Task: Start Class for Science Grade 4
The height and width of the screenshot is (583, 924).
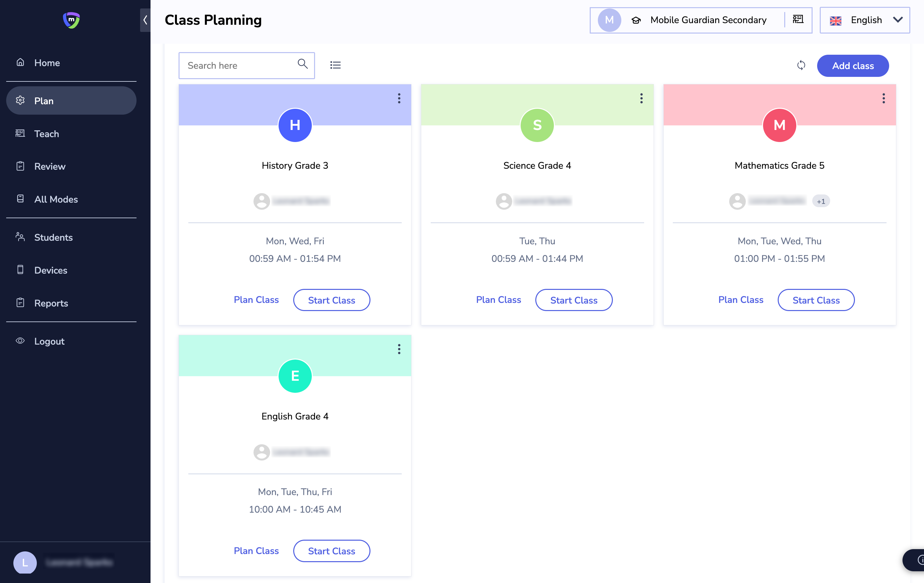Action: point(573,300)
